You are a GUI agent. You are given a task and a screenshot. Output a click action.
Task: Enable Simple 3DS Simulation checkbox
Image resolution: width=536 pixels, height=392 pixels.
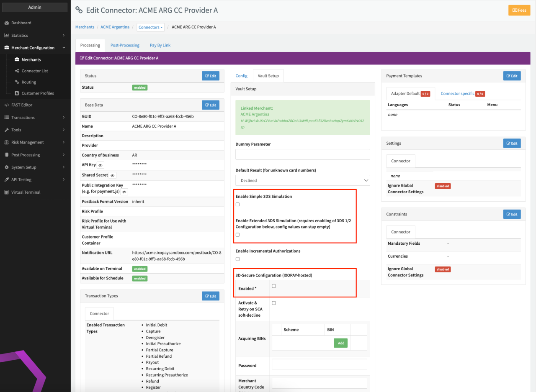[x=238, y=205]
